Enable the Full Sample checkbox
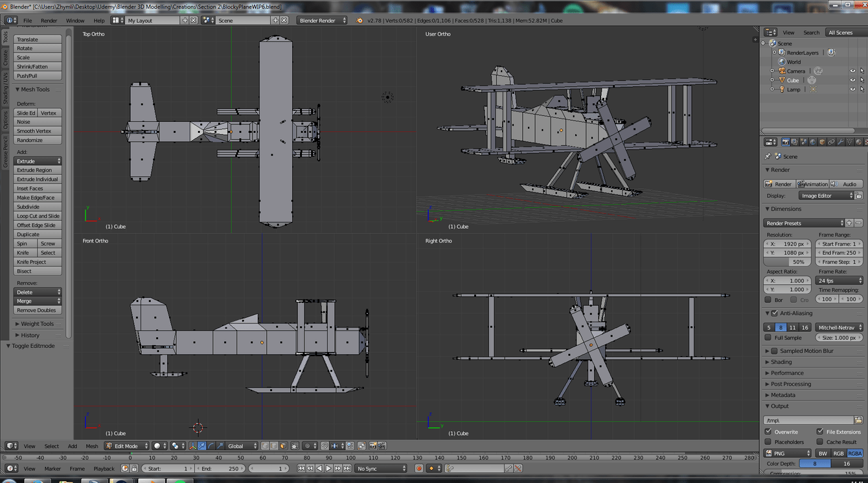The height and width of the screenshot is (483, 868). click(x=768, y=338)
